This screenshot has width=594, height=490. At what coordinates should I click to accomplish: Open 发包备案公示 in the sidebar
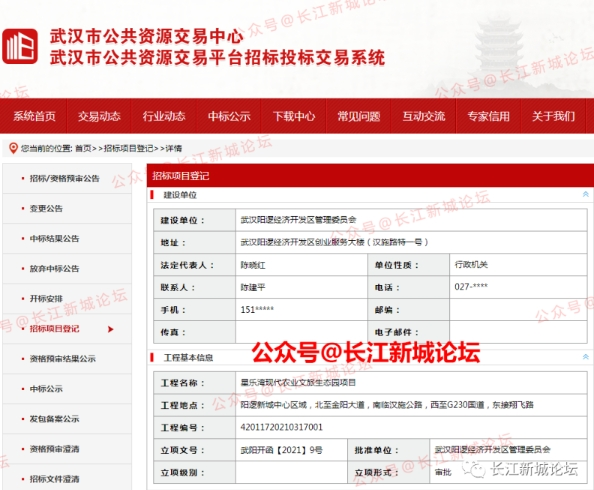click(55, 419)
